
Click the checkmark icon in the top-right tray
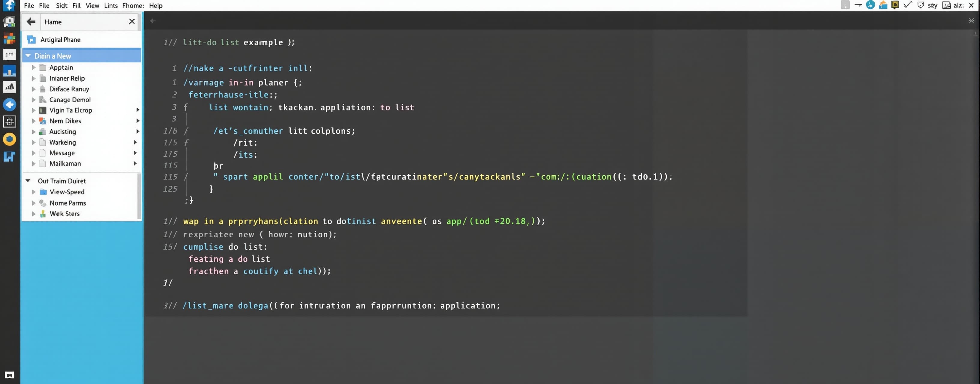908,5
